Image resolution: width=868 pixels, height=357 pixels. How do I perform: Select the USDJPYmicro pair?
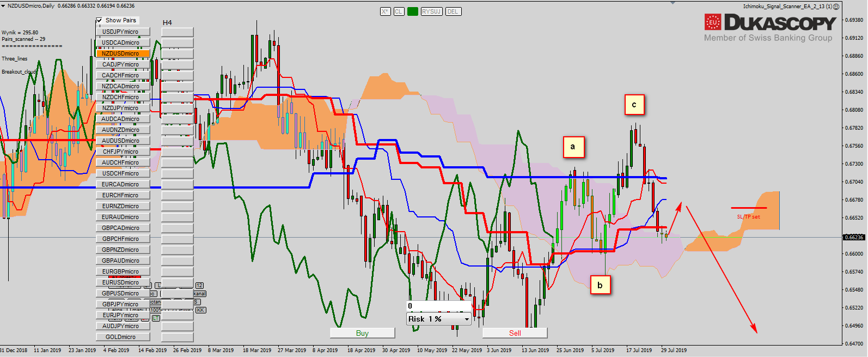click(120, 32)
